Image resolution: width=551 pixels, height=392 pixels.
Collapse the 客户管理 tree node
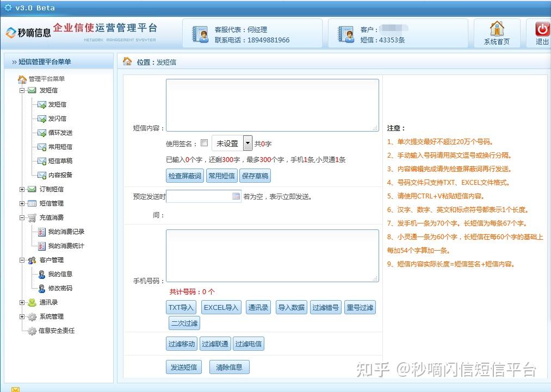coord(22,260)
